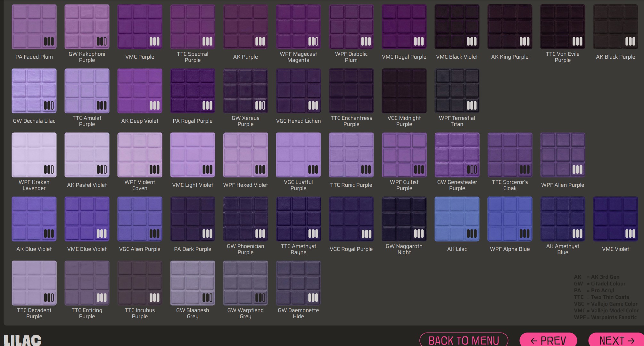Advance with the NEXT button
644x346 pixels.
point(616,340)
